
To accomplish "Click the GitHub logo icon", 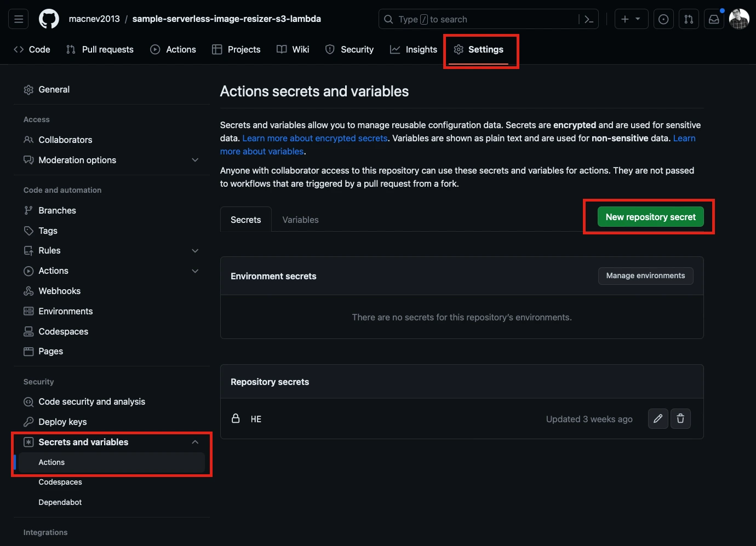I will tap(49, 19).
